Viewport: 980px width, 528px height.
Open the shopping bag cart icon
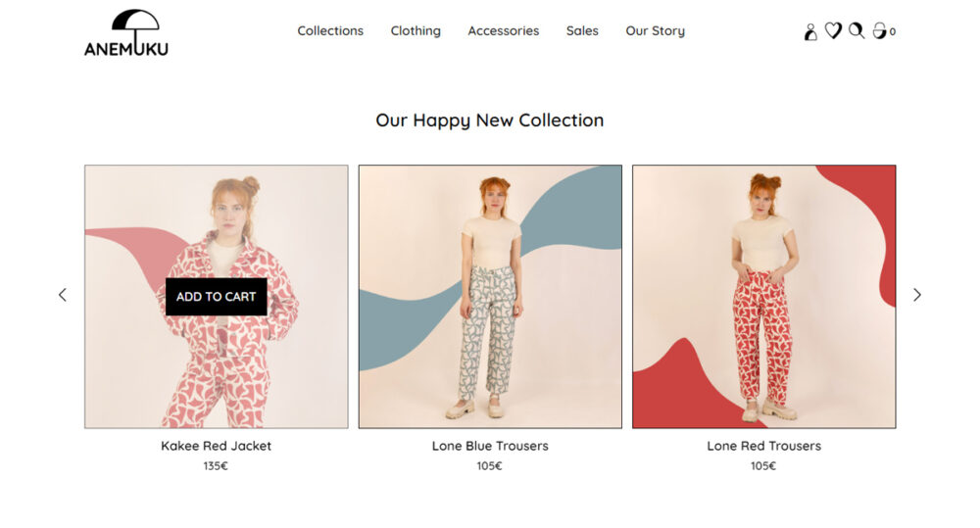[879, 31]
